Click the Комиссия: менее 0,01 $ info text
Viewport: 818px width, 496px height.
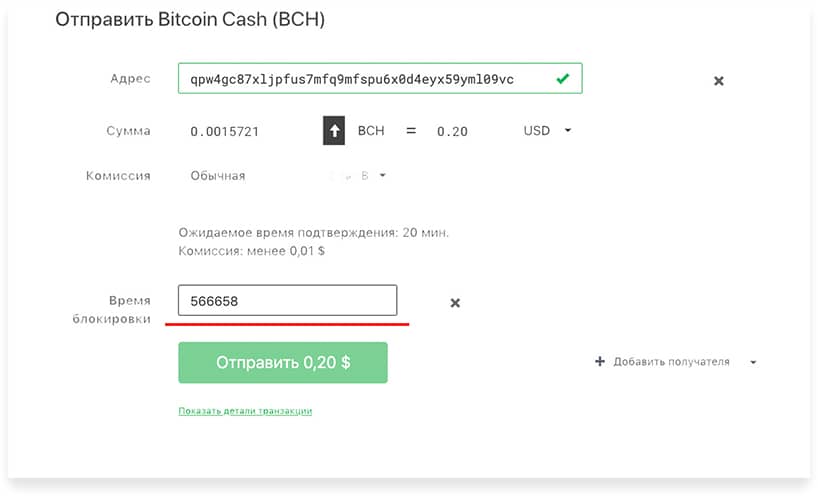251,251
